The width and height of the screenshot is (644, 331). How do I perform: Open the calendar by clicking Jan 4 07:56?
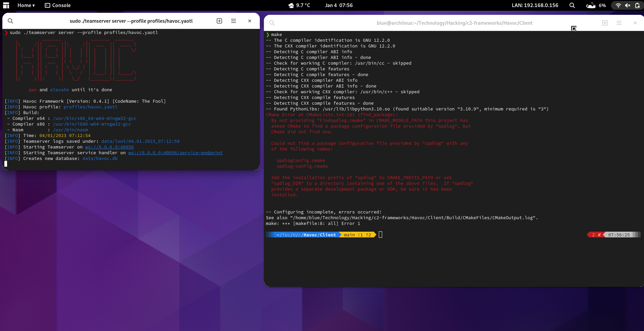click(339, 5)
